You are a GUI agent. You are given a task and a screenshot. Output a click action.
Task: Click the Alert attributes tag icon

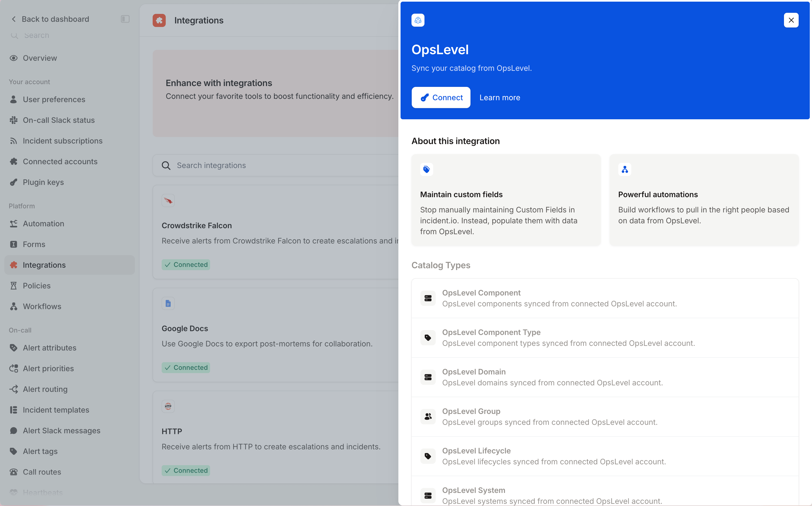point(13,348)
